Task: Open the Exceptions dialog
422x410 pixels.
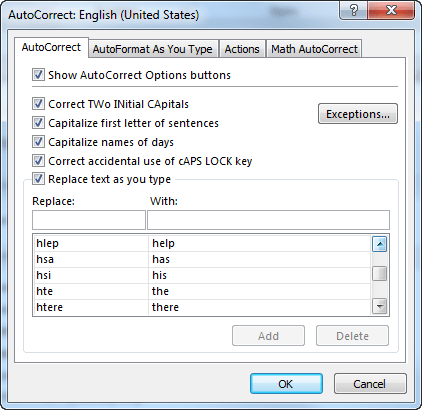Action: (358, 114)
